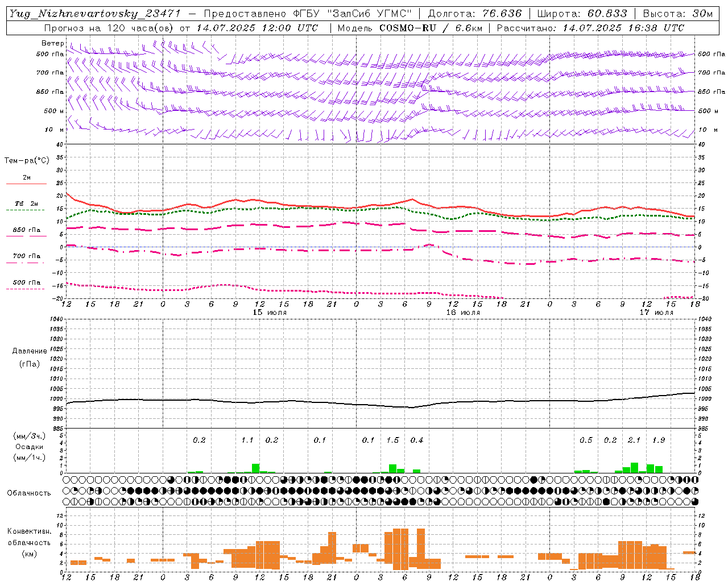Click the Облачность row label

[x=29, y=493]
